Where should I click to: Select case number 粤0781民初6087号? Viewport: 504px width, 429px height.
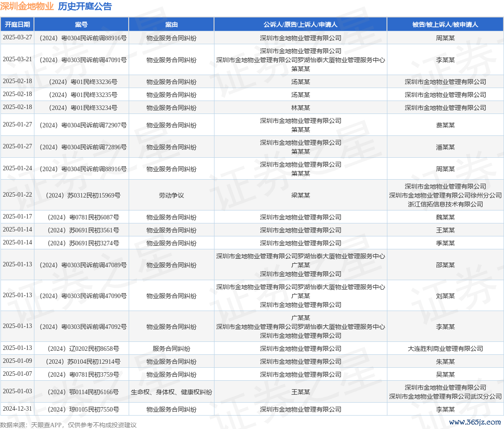click(83, 217)
